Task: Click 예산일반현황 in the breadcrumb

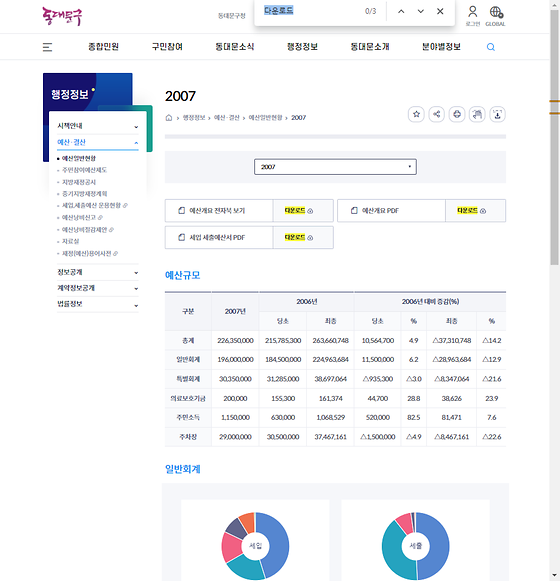Action: pos(265,118)
